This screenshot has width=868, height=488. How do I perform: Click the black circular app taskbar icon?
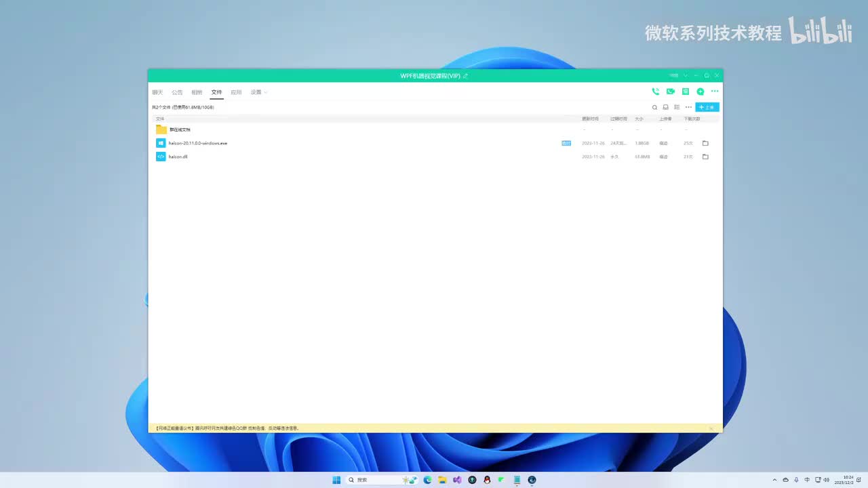472,480
